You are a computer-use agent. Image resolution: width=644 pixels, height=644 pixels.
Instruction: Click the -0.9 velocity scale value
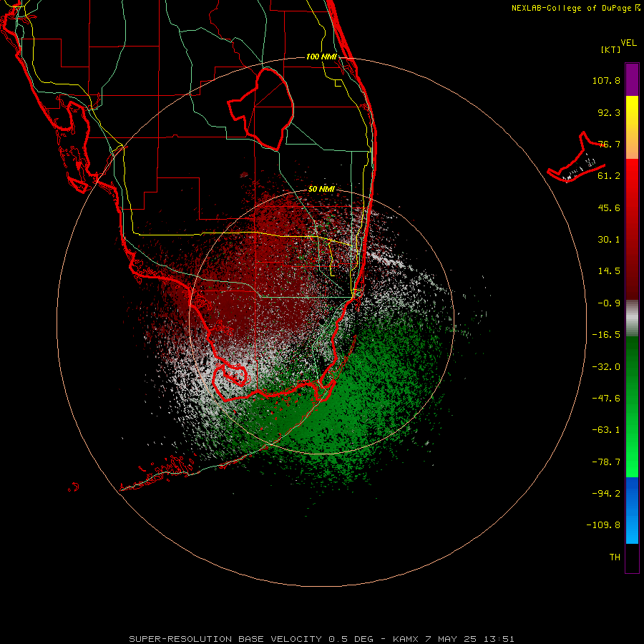[609, 303]
